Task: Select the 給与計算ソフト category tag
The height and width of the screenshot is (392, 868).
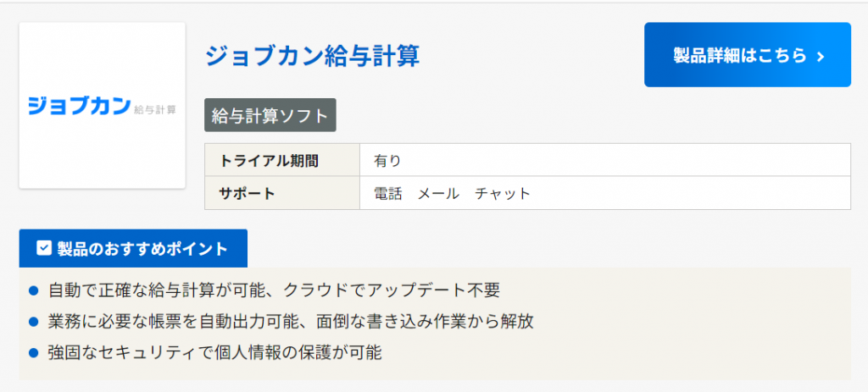Action: pyautogui.click(x=270, y=116)
